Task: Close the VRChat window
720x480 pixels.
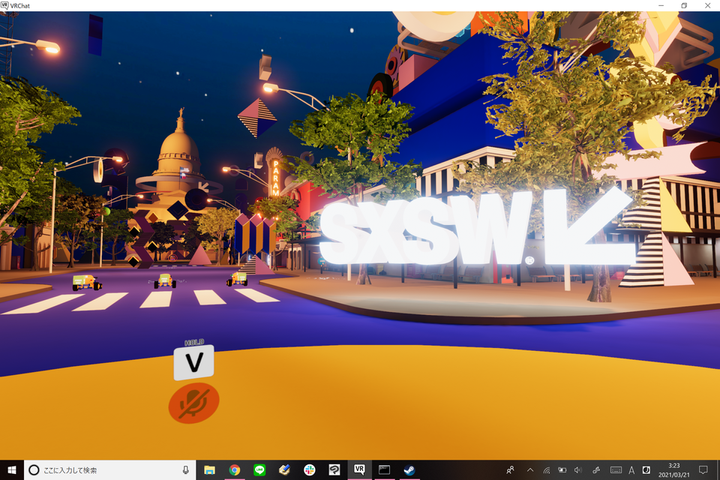Action: point(708,6)
